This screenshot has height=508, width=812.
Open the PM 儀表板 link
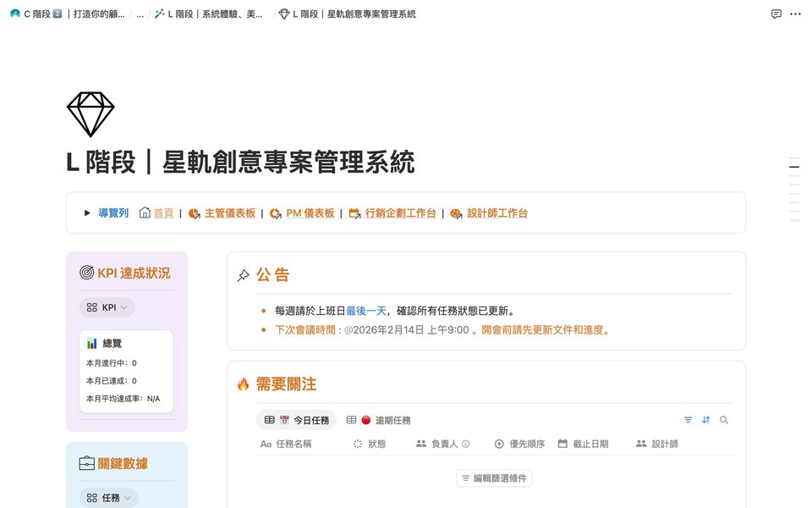pyautogui.click(x=310, y=213)
